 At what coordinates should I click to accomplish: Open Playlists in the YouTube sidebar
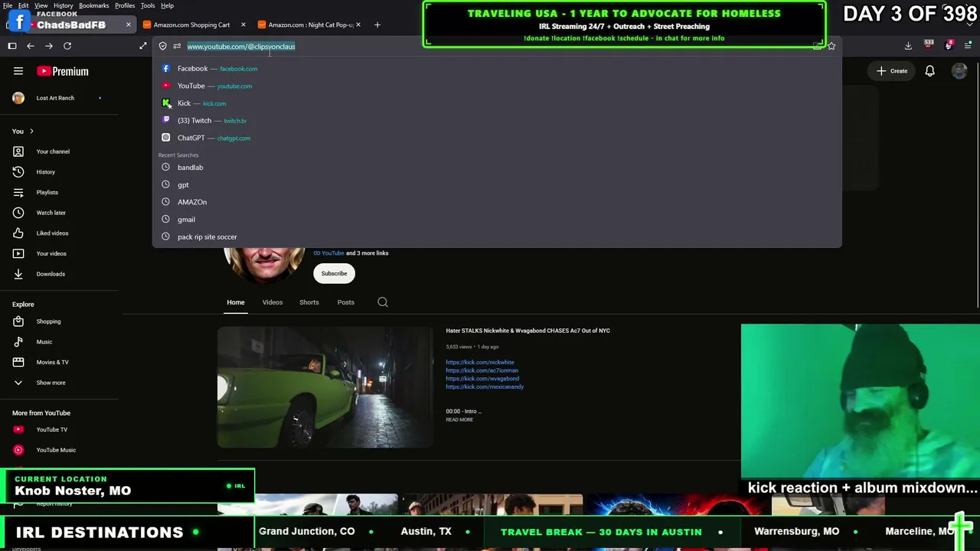point(47,192)
